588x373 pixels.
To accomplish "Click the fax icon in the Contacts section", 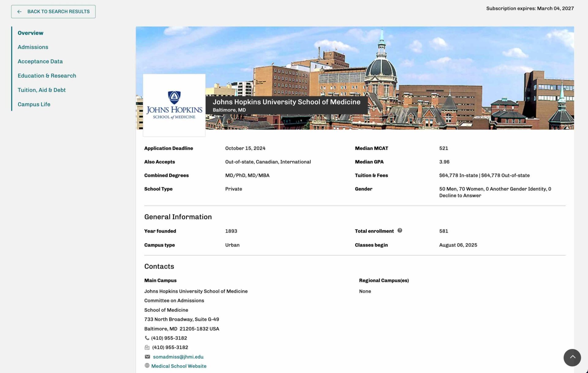I will pyautogui.click(x=148, y=347).
